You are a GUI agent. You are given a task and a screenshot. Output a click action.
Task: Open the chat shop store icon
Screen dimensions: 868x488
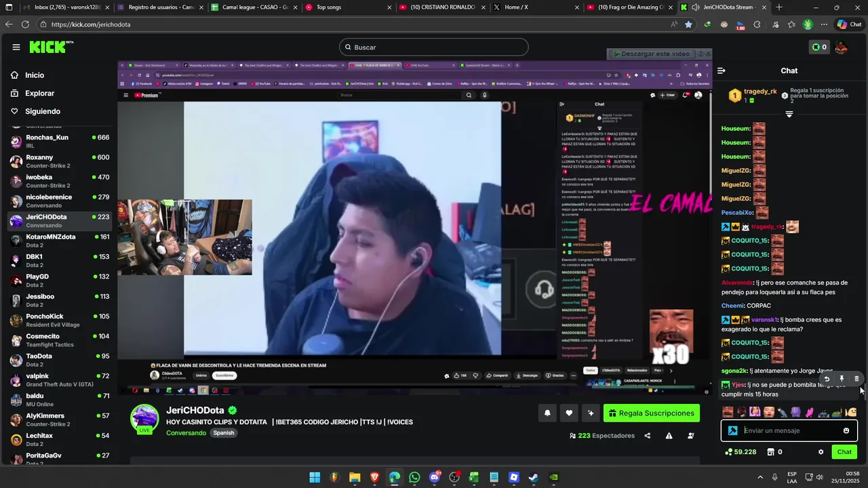[x=771, y=452]
